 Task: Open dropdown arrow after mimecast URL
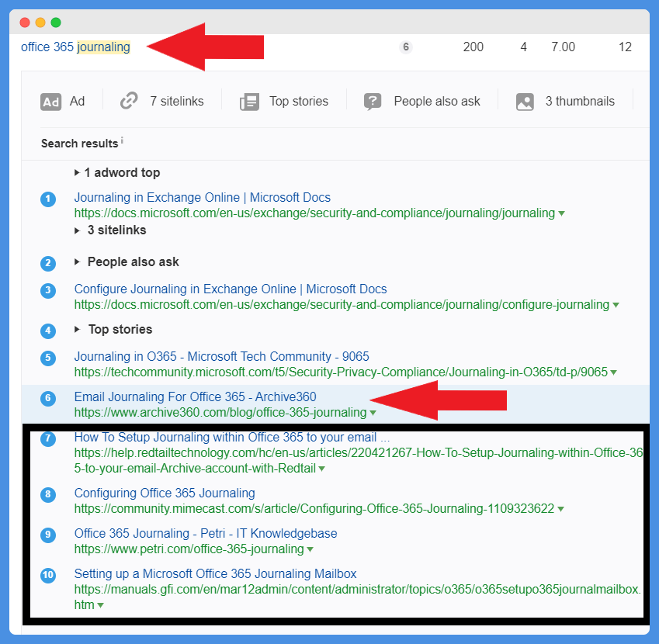[x=560, y=509]
